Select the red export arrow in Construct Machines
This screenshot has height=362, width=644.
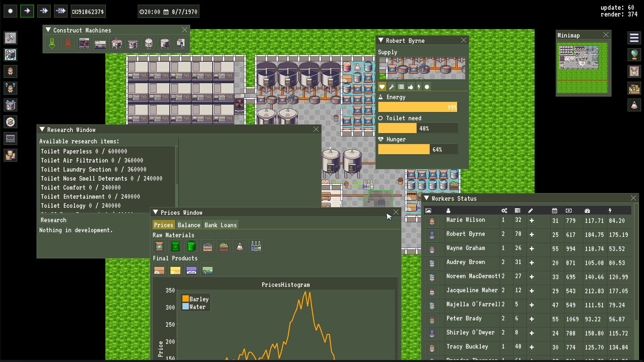(x=68, y=44)
